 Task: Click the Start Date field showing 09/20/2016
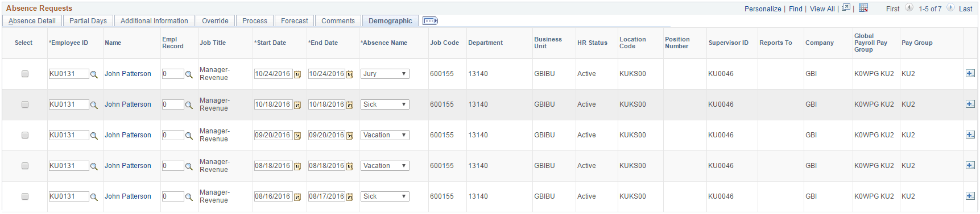[x=273, y=135]
